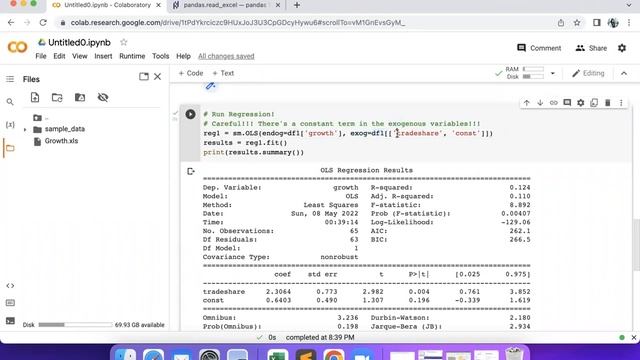Open the command palette sidebar icon
Screen dimensions: 640x360
tap(10, 303)
